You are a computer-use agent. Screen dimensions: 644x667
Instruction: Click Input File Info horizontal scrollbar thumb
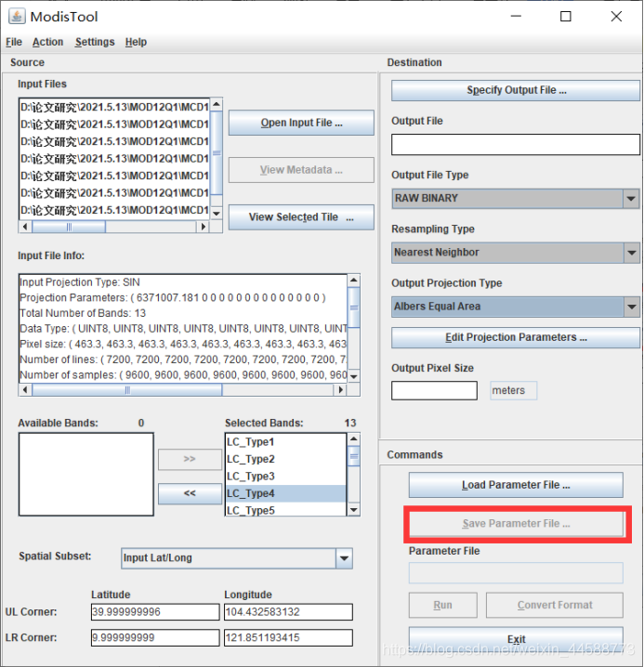[127, 389]
